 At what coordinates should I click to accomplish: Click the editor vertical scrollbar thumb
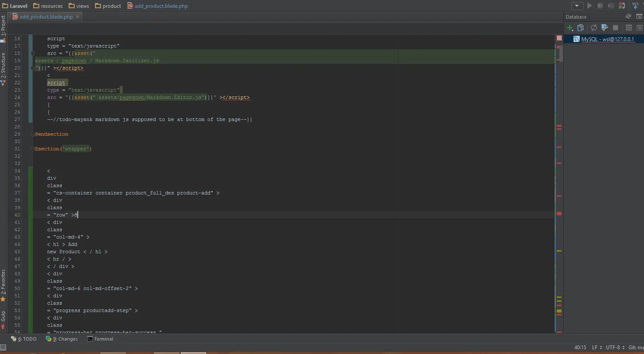point(561,53)
